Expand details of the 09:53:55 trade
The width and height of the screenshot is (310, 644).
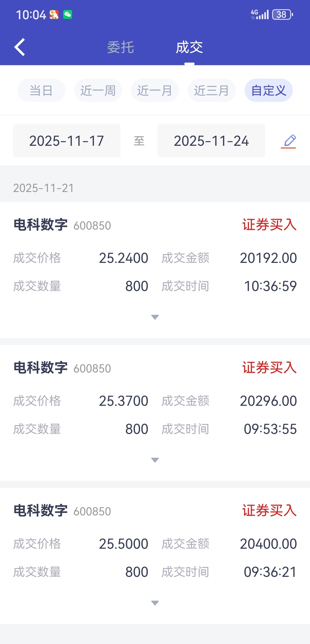pos(155,460)
